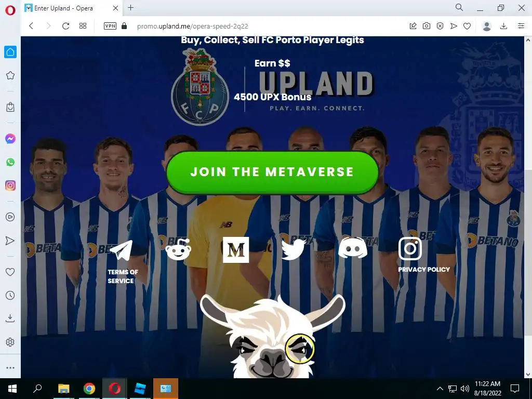
Task: Open Windows taskbar search
Action: pyautogui.click(x=37, y=389)
